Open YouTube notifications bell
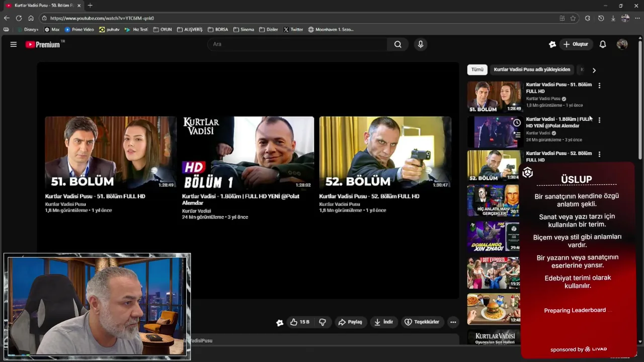Screen dimensions: 644x362 pos(603,44)
